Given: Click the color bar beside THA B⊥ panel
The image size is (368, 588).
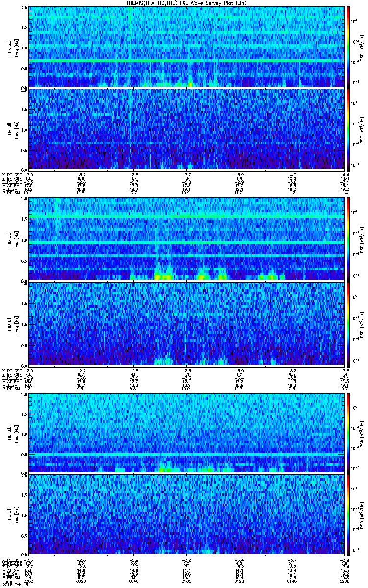Looking at the screenshot, I should [x=348, y=47].
